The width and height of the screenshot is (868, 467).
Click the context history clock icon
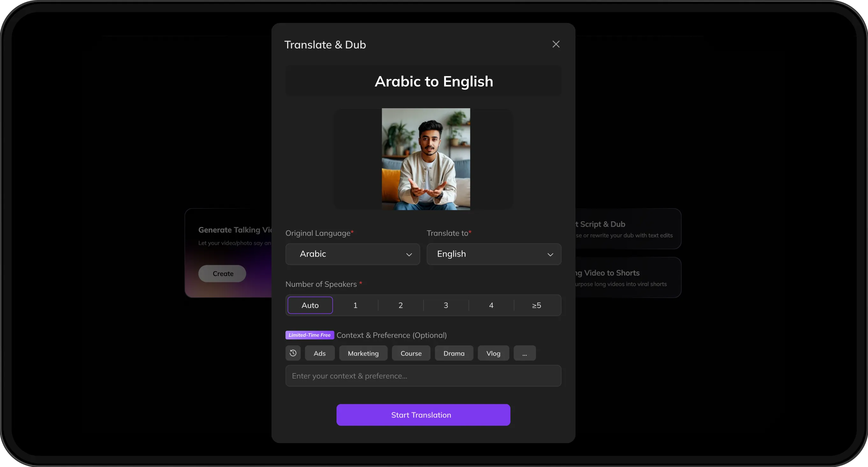293,353
